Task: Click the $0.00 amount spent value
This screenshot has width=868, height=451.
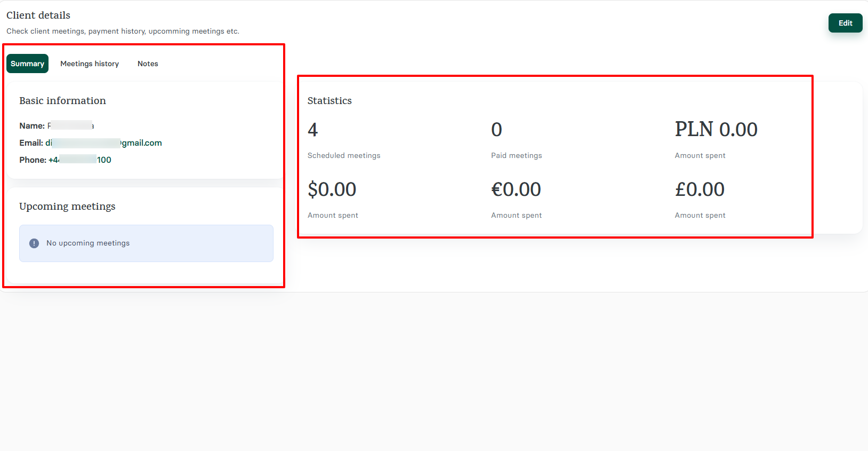Action: point(332,189)
